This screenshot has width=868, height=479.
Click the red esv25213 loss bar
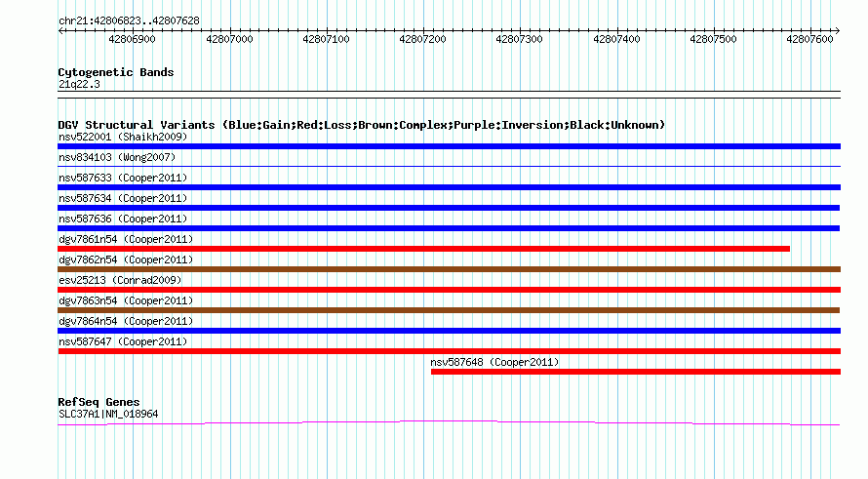[x=449, y=290]
